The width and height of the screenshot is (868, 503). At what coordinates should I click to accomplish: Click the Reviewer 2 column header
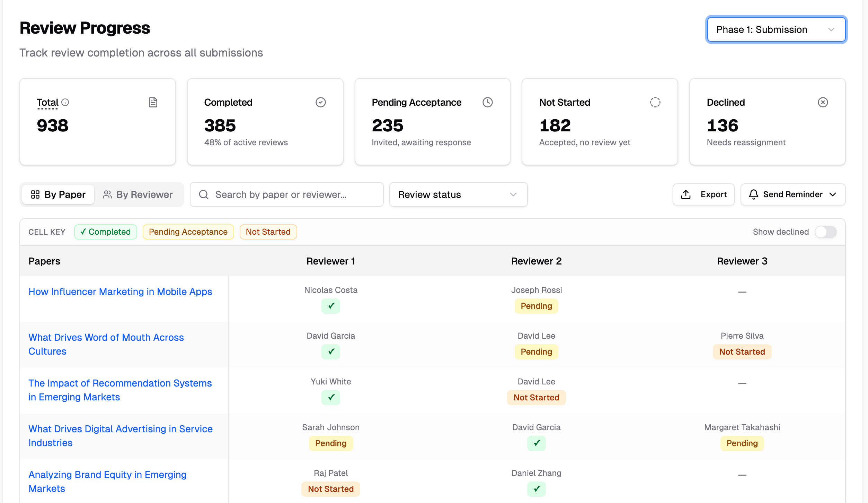(537, 261)
